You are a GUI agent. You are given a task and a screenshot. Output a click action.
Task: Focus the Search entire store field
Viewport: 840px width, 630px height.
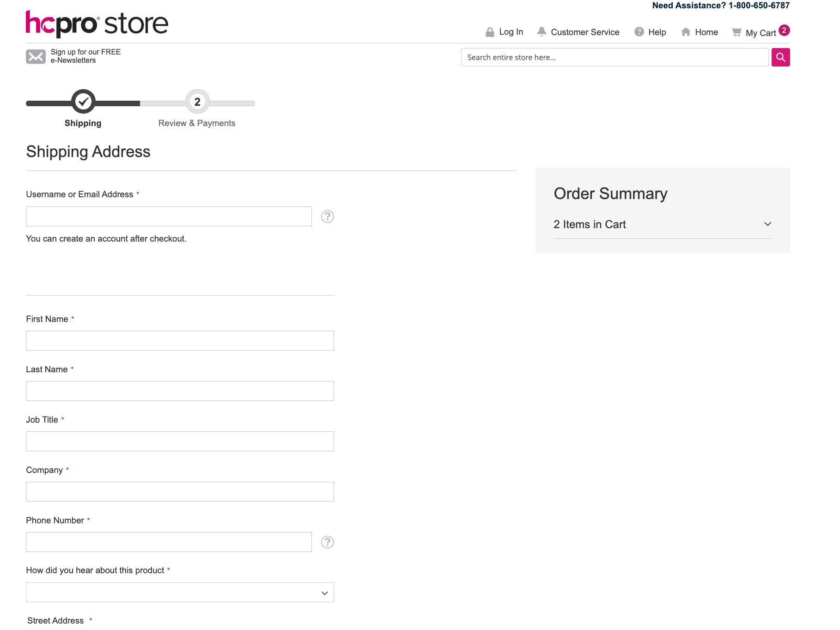(x=615, y=57)
